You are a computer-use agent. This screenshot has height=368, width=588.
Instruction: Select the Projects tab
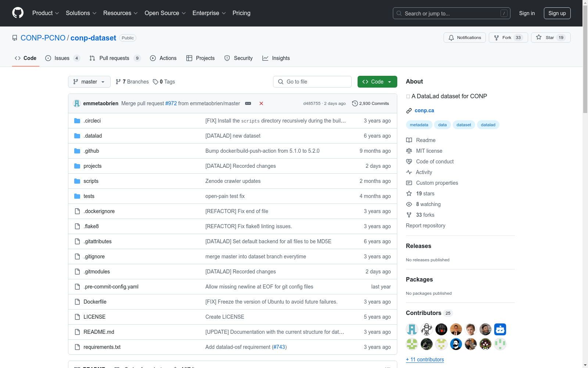pos(201,58)
